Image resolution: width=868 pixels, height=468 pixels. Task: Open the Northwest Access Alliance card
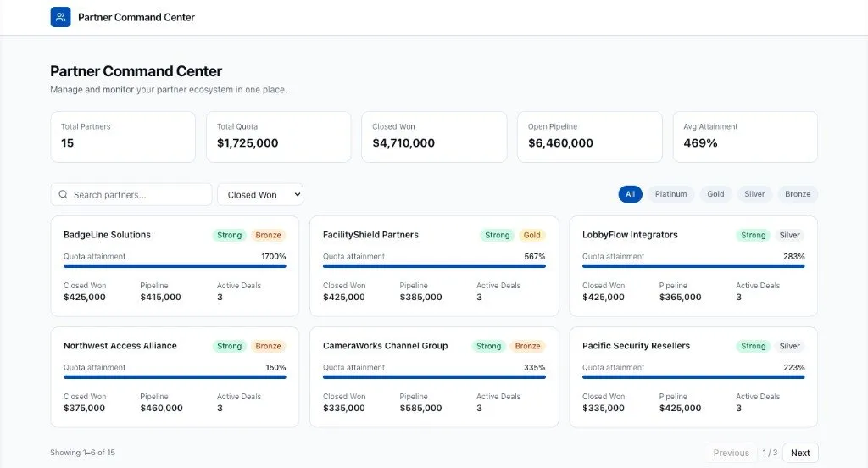(x=175, y=377)
